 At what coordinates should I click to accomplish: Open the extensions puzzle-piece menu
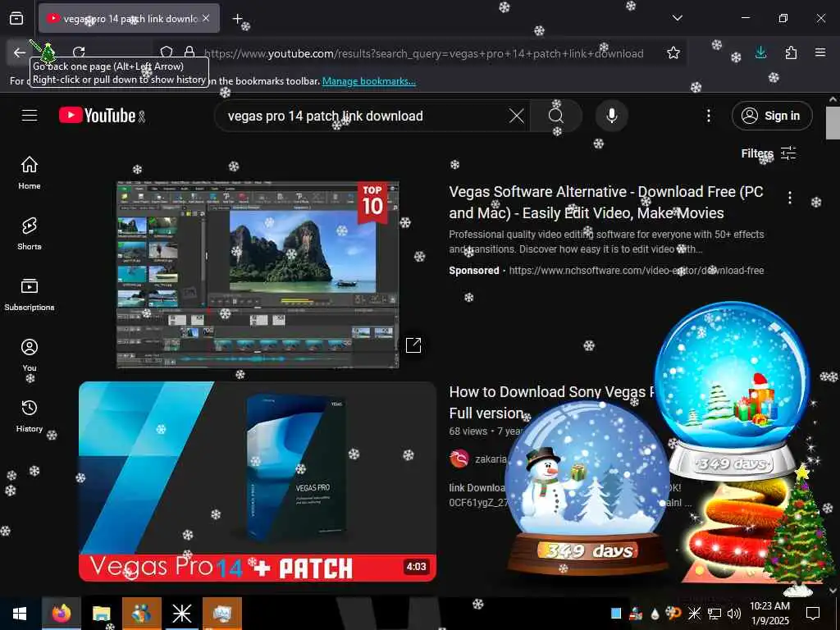791,52
